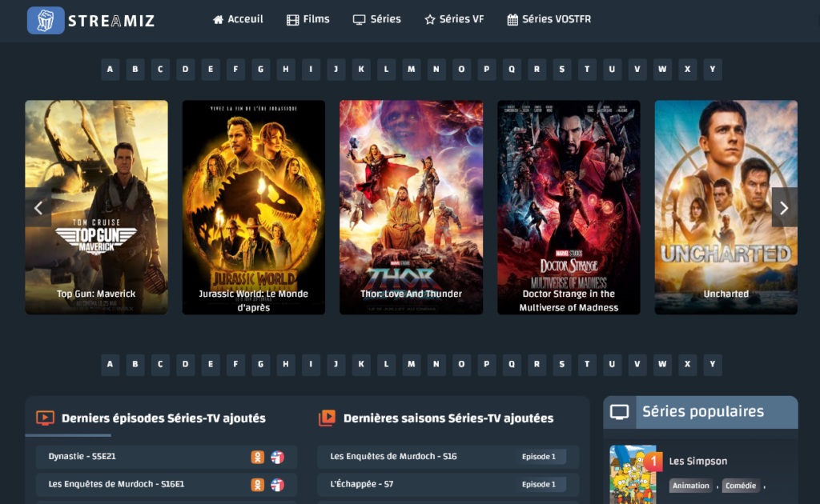Open the Thor: Love And Thunder poster
Screen dimensions: 820x504
point(411,206)
